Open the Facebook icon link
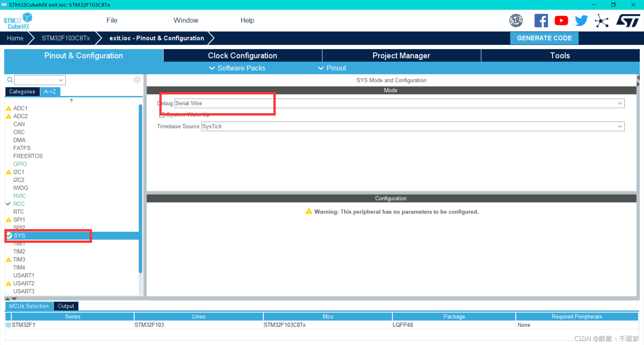644x345 pixels. click(541, 21)
